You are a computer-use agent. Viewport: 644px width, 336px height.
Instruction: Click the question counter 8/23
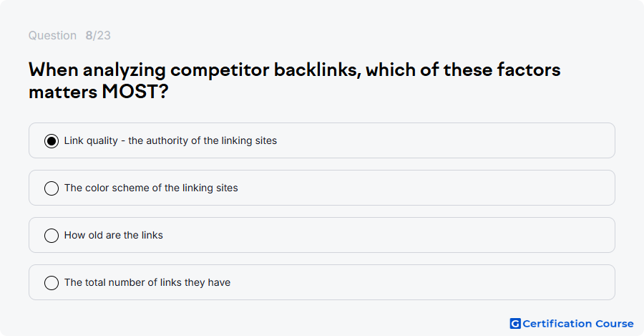click(98, 35)
